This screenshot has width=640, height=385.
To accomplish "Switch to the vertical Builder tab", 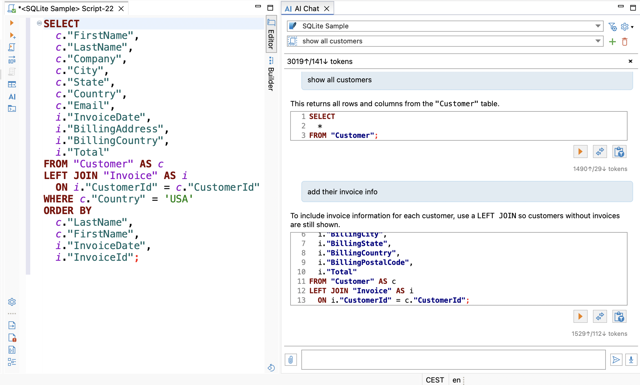I will tap(271, 74).
